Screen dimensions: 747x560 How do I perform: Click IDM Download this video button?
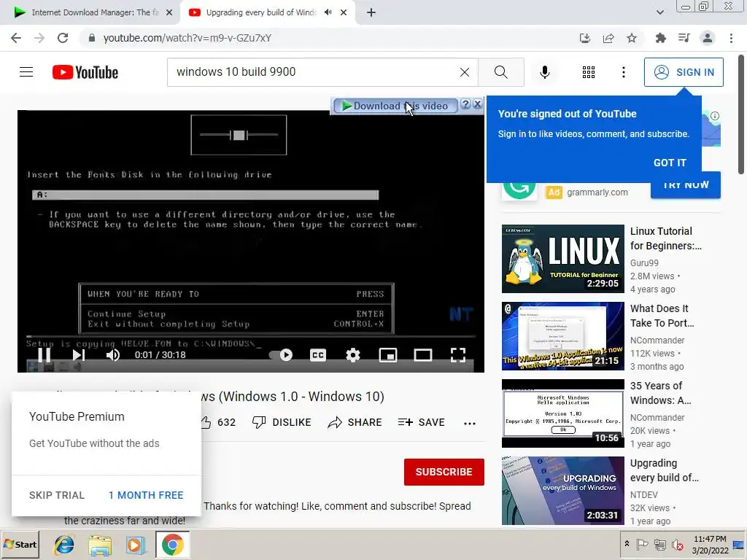click(x=395, y=106)
